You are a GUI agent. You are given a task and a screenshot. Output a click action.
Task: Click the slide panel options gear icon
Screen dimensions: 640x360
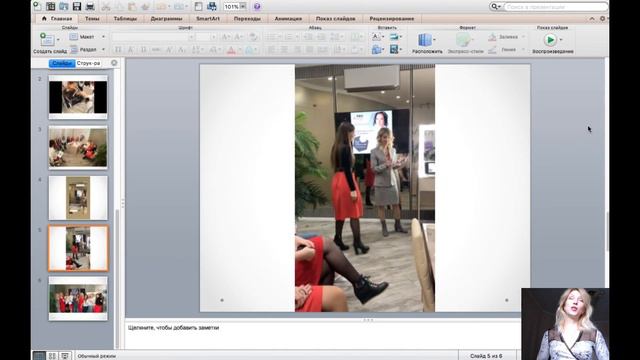click(x=114, y=63)
